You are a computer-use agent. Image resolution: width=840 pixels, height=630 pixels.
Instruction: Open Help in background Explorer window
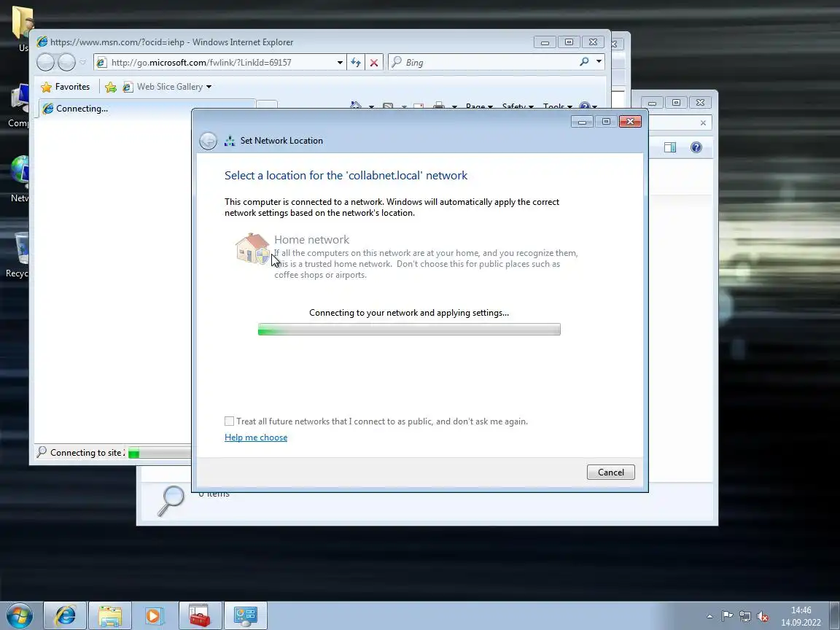pyautogui.click(x=696, y=147)
